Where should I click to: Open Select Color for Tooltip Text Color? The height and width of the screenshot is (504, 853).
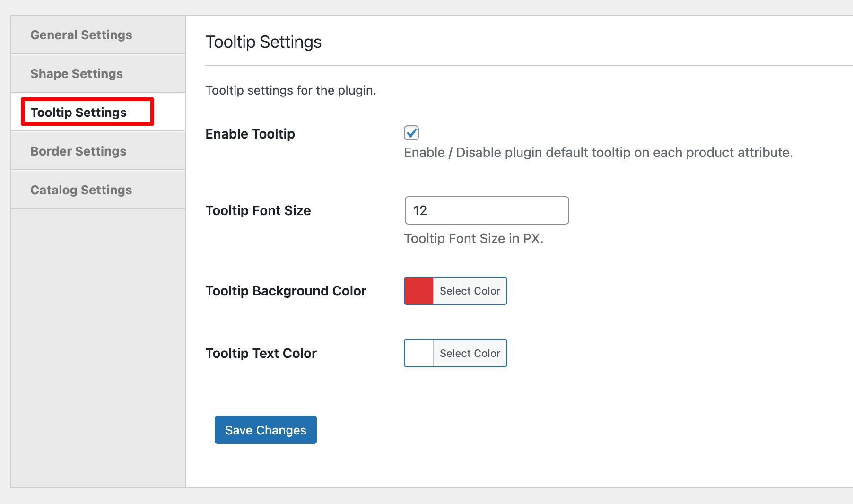click(x=470, y=353)
